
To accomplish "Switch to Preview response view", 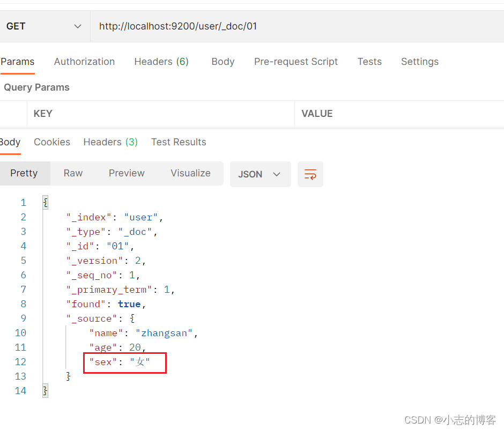I will [x=127, y=173].
